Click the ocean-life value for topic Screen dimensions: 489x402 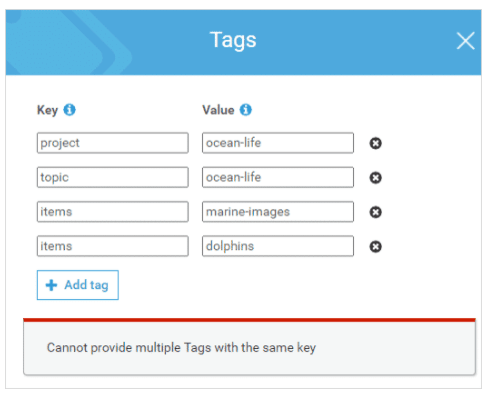[278, 177]
